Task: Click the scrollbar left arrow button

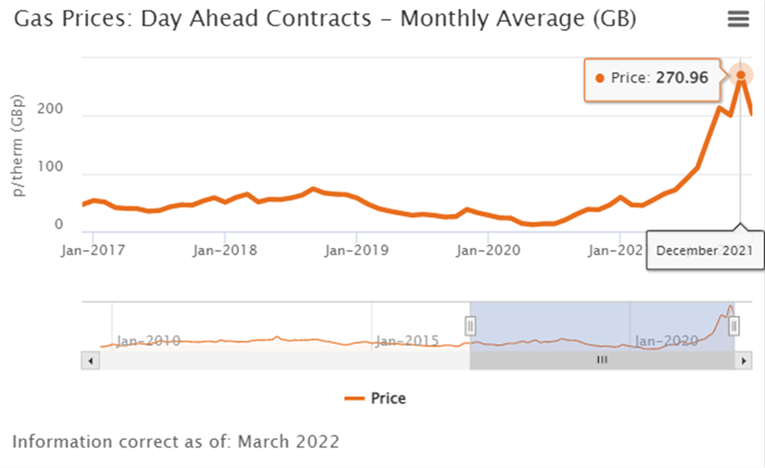Action: tap(92, 360)
